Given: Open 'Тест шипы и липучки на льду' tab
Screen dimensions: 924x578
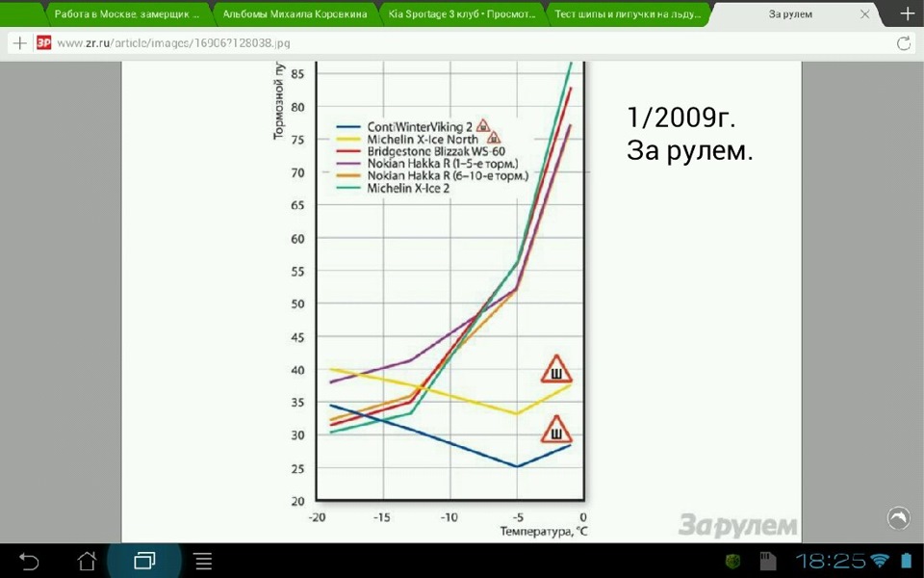Looking at the screenshot, I should [628, 14].
